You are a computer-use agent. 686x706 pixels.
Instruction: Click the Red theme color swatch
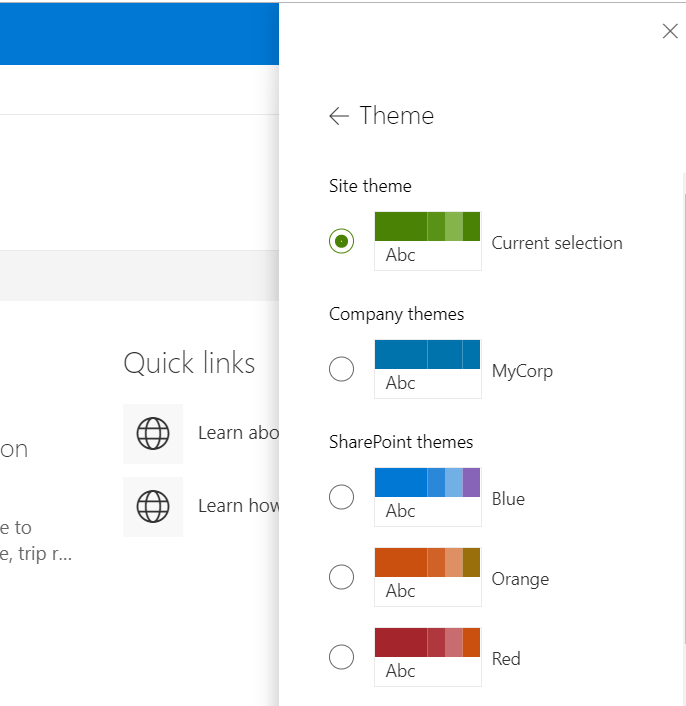(x=428, y=656)
